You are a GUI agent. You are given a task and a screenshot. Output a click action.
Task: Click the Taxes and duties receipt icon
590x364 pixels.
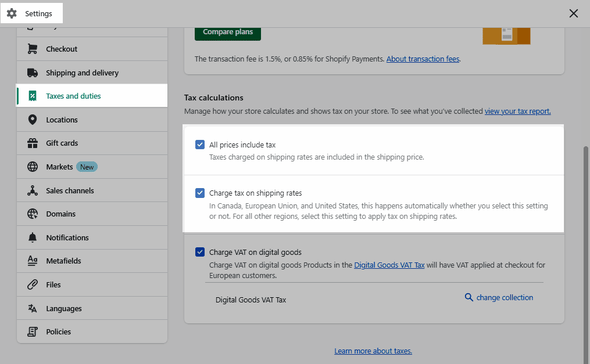pyautogui.click(x=33, y=96)
